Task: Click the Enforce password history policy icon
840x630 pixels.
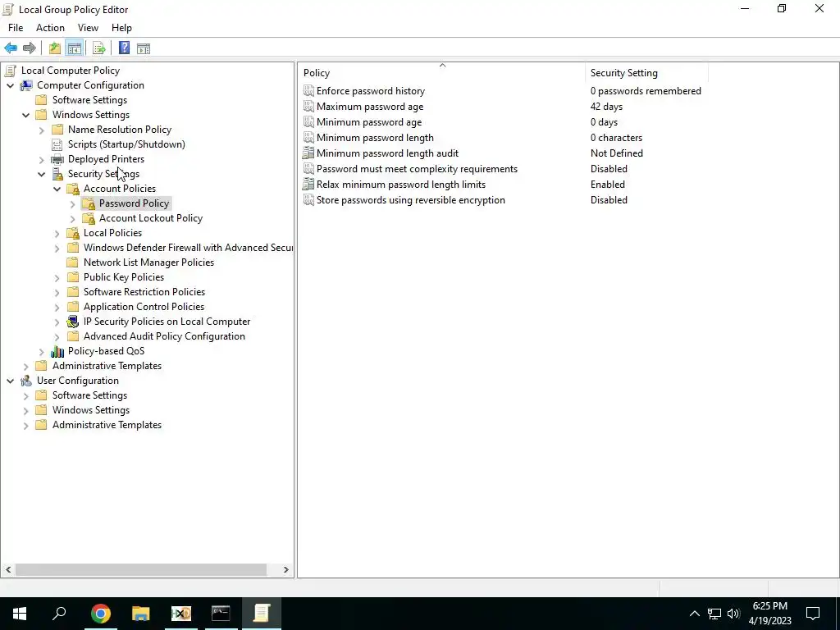Action: [308, 91]
